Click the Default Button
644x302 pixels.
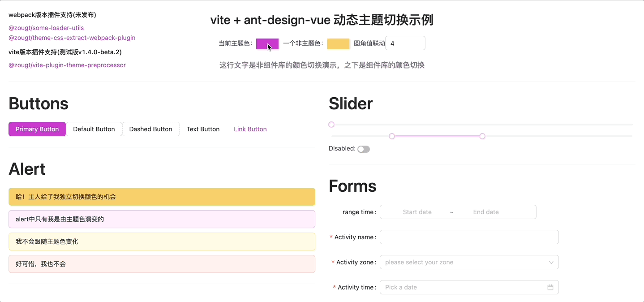click(94, 129)
